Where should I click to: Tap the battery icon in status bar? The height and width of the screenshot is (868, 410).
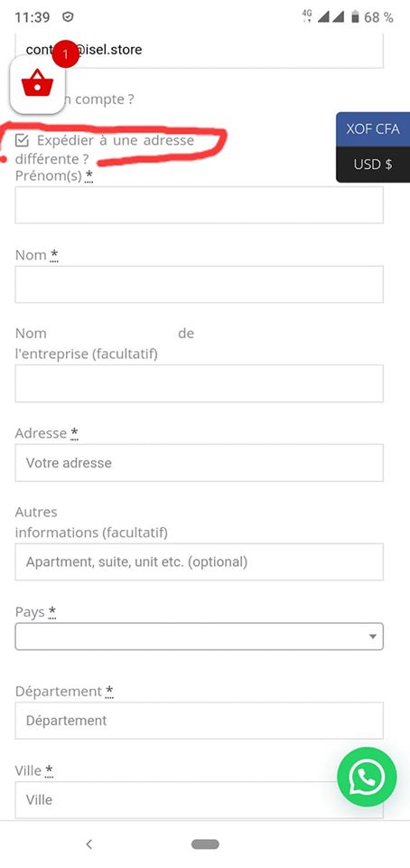(x=355, y=17)
